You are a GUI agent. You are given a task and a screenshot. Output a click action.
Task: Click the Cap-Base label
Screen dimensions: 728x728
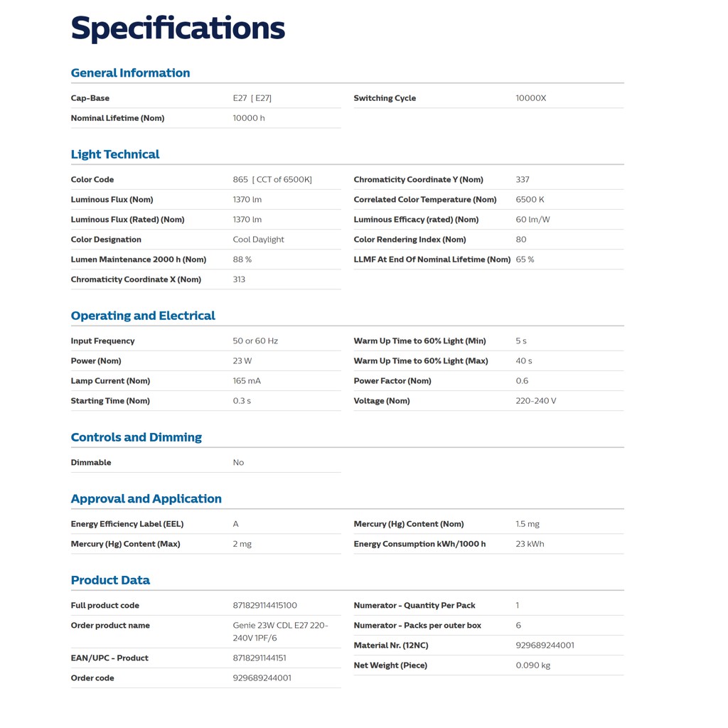click(x=90, y=98)
